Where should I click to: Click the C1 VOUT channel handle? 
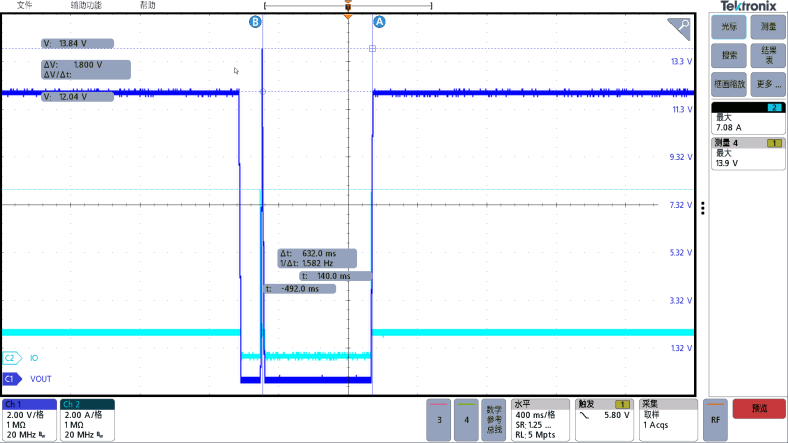12,379
